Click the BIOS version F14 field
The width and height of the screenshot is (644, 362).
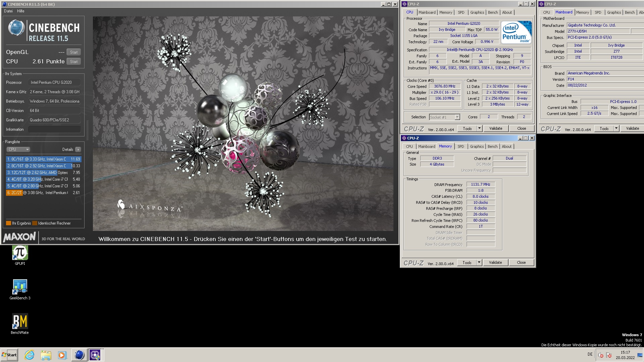point(605,79)
